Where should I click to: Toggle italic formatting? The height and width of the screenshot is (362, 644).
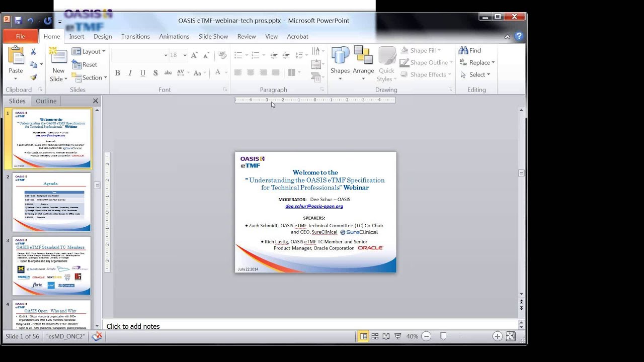tap(130, 73)
